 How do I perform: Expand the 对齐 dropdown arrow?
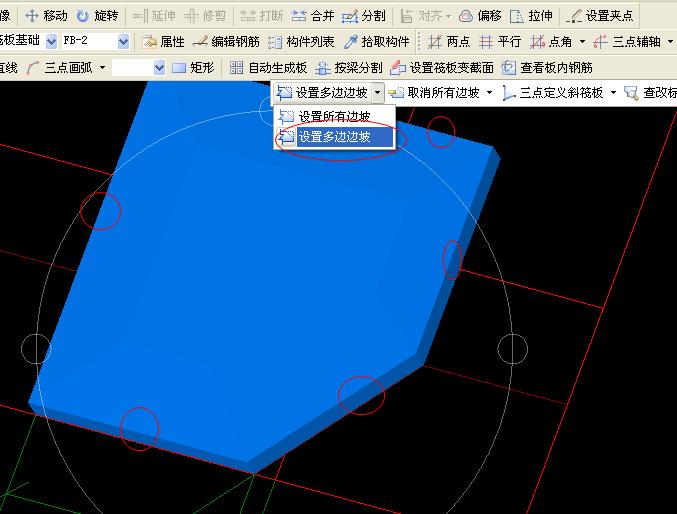click(448, 16)
